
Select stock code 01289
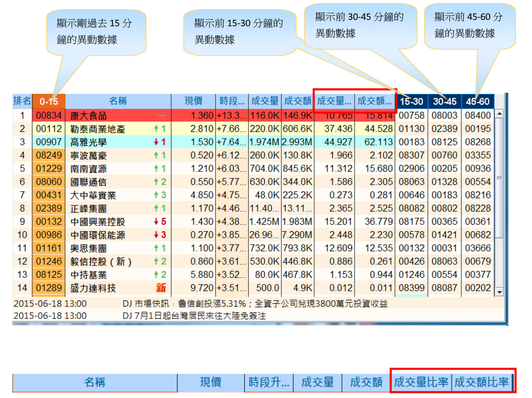pos(49,288)
